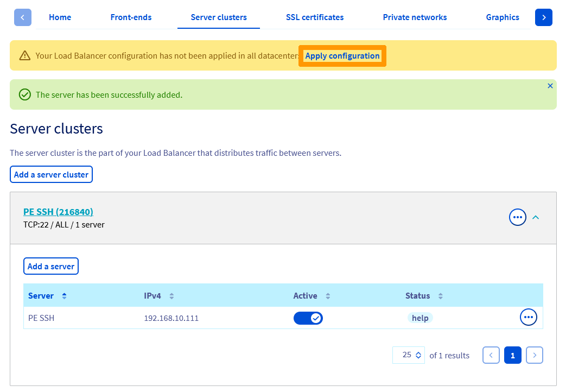Disable the Active switch for PE SSH server
This screenshot has height=392, width=572.
tap(308, 317)
